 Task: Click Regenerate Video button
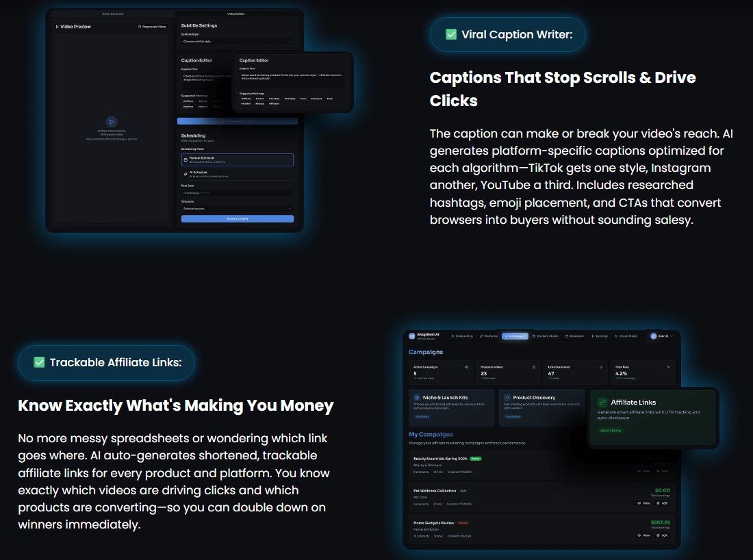152,27
